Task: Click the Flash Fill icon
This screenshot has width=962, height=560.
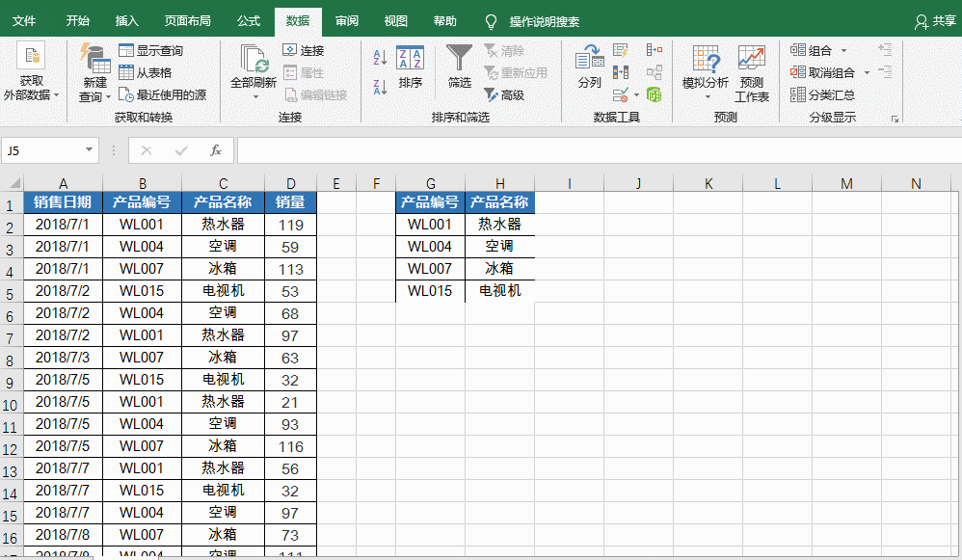Action: pos(620,50)
